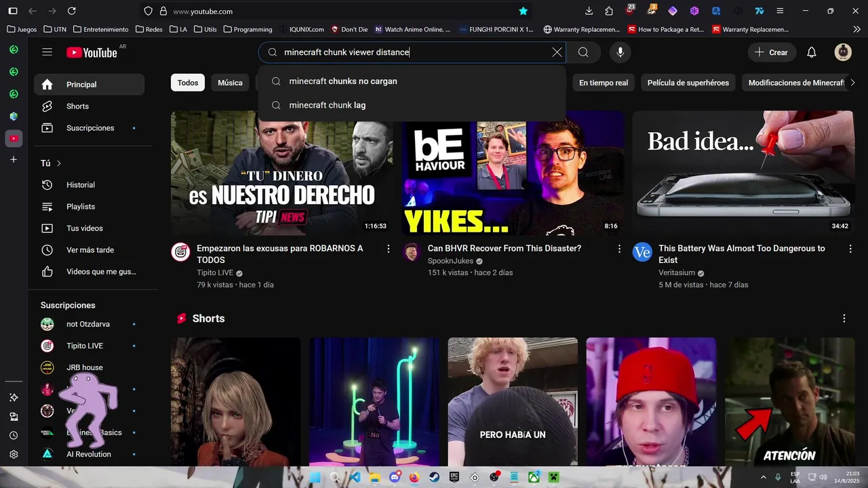868x488 pixels.
Task: Open the red-beanie guy short
Action: click(651, 402)
